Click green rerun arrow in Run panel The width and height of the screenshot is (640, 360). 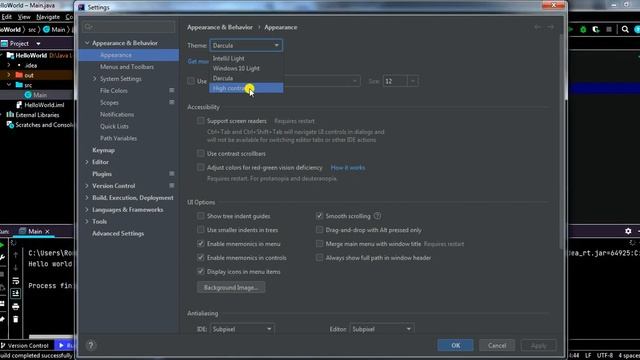coord(2,245)
